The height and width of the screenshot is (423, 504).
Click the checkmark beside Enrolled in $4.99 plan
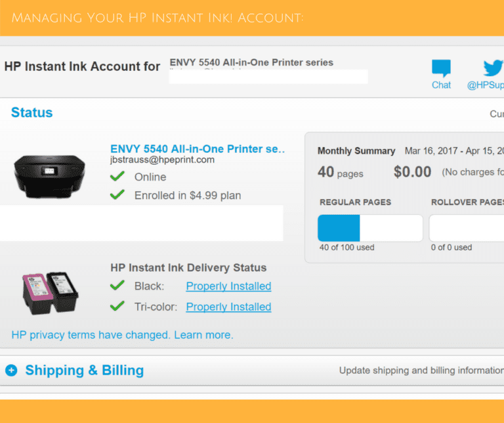click(x=117, y=195)
